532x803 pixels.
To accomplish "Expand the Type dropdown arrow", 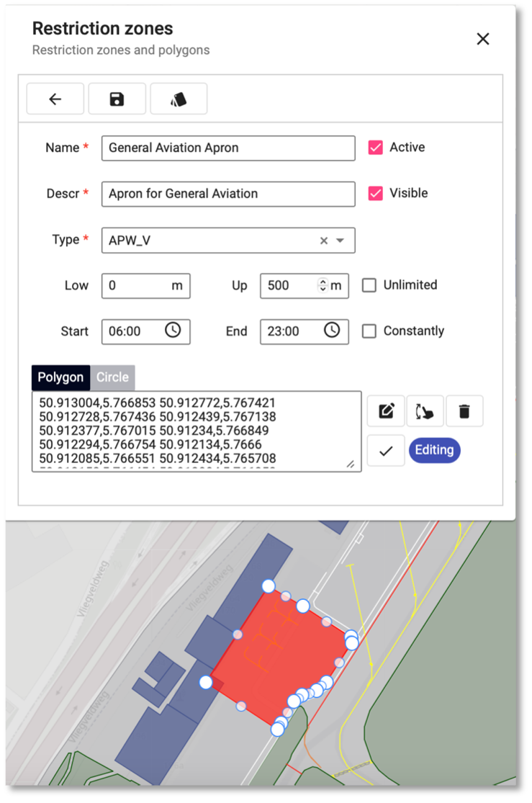I will [341, 241].
